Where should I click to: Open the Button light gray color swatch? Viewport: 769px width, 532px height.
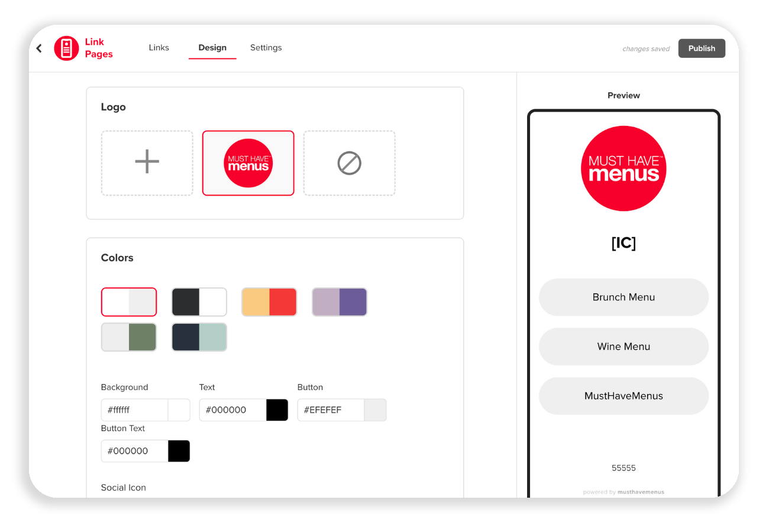click(x=376, y=410)
